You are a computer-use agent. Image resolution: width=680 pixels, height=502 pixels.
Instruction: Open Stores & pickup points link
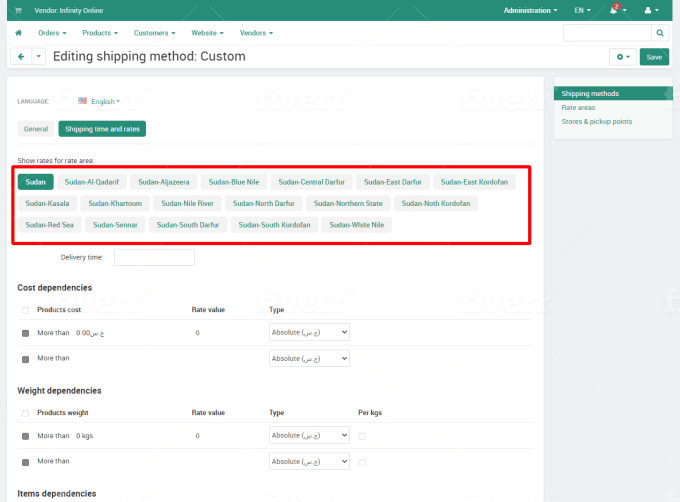[596, 121]
